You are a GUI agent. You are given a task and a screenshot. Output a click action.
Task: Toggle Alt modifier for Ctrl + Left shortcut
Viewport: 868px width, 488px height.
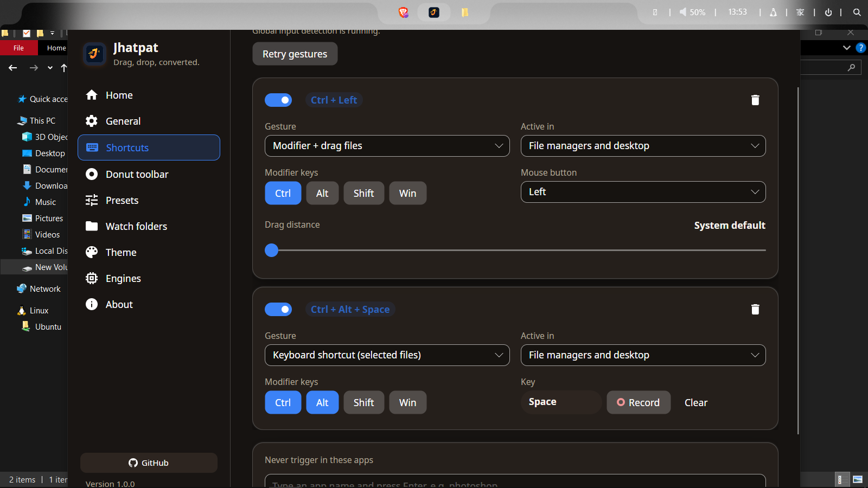(x=322, y=193)
